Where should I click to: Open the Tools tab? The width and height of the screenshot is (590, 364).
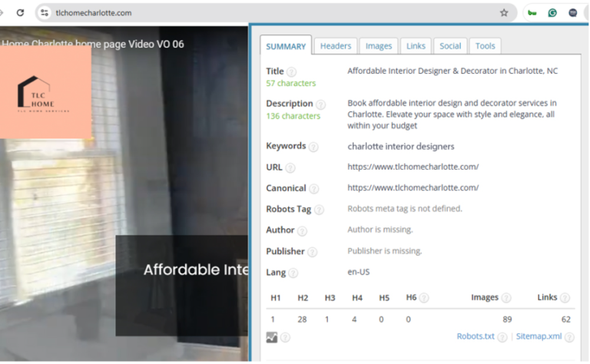point(485,46)
